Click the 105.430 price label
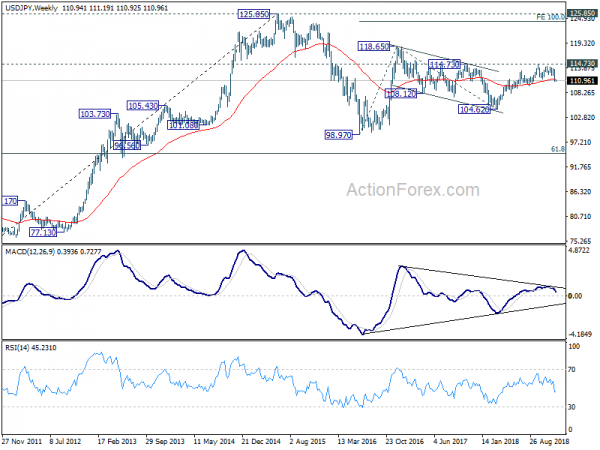Viewport: 600px width, 450px height. coord(143,106)
